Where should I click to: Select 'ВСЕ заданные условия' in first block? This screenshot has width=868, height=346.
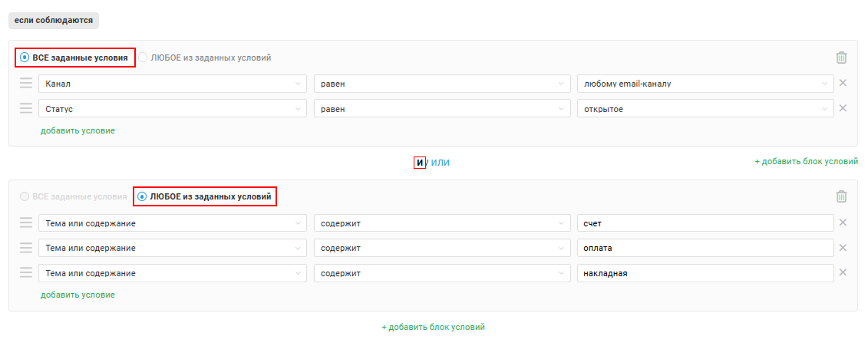pos(25,58)
